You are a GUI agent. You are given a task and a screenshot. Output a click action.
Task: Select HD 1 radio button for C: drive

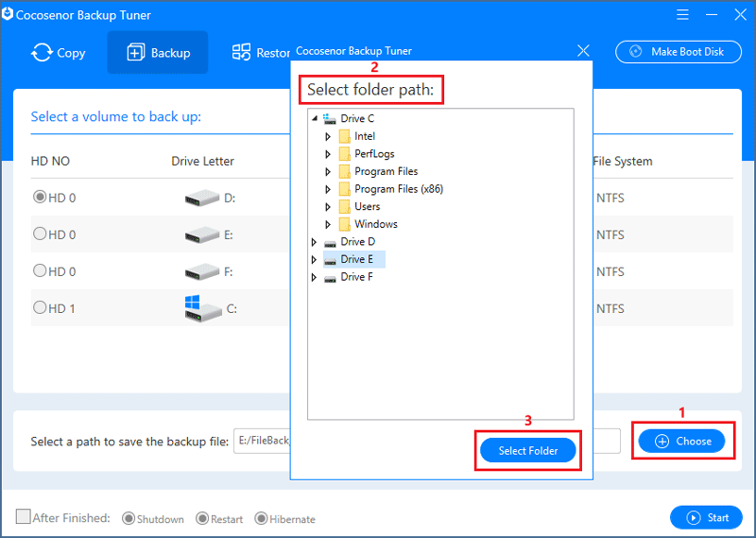pyautogui.click(x=40, y=307)
